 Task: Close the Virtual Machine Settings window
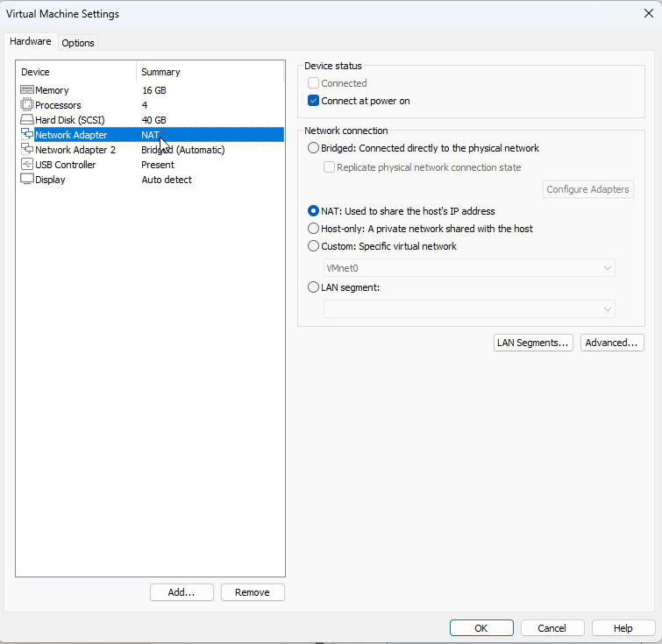pyautogui.click(x=648, y=13)
